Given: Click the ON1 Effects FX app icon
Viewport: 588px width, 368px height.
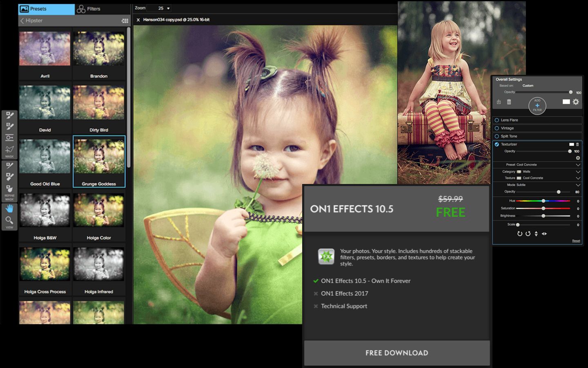Looking at the screenshot, I should (x=326, y=257).
